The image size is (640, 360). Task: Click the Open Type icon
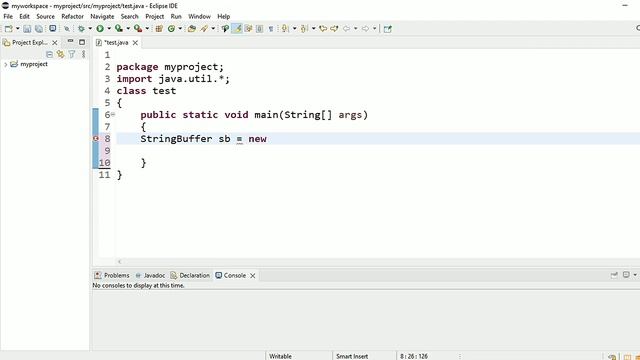pyautogui.click(x=192, y=29)
